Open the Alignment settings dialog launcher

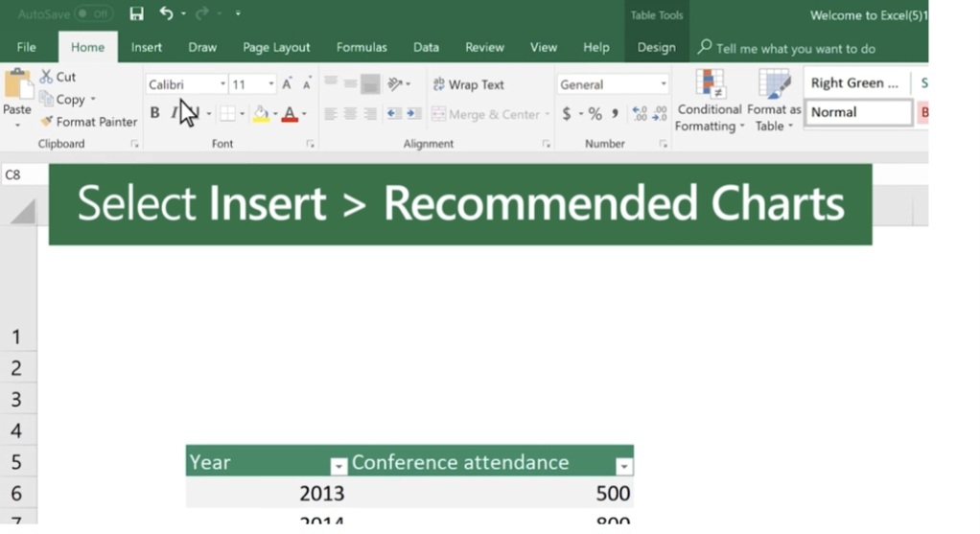[x=547, y=144]
